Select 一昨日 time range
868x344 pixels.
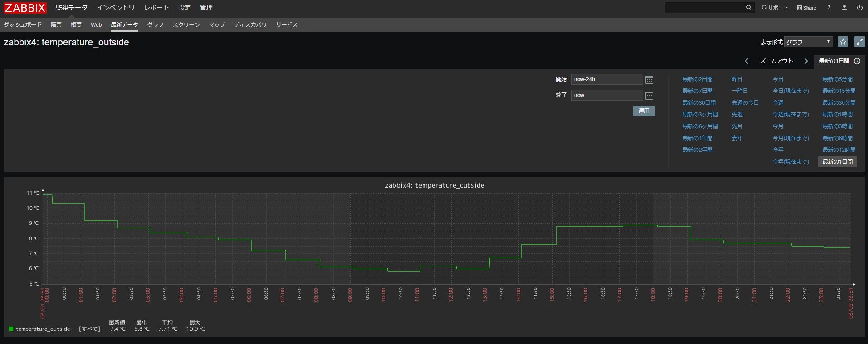740,91
